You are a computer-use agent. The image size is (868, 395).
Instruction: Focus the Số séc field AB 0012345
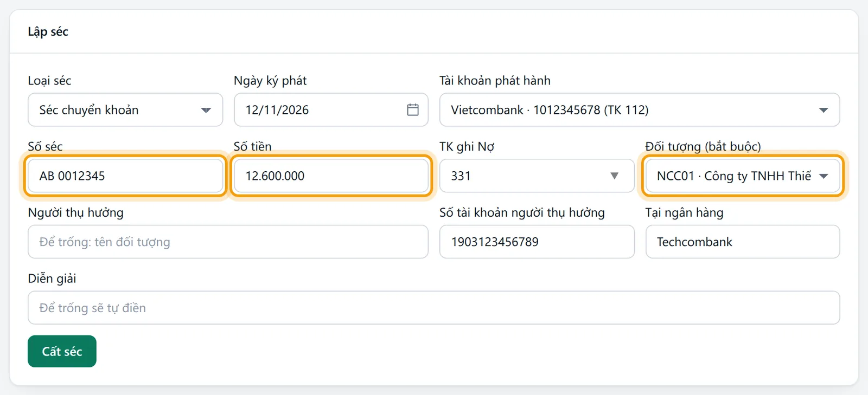click(125, 176)
